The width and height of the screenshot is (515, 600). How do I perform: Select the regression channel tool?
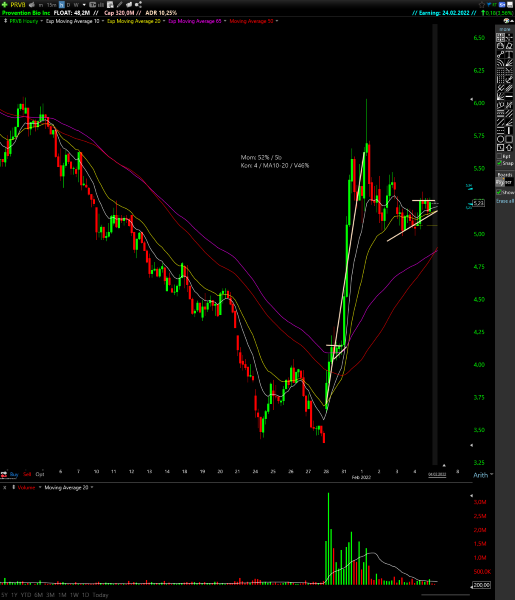[x=509, y=88]
